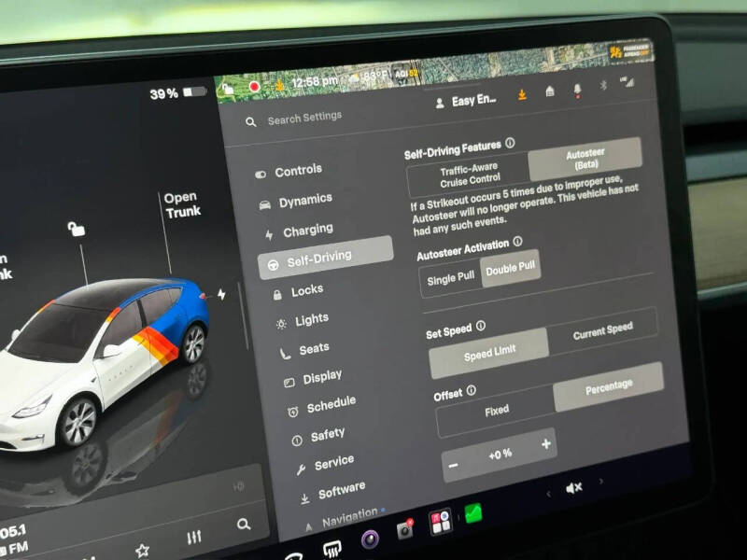Image resolution: width=747 pixels, height=560 pixels.
Task: Select Percentage offset mode
Action: (x=609, y=386)
